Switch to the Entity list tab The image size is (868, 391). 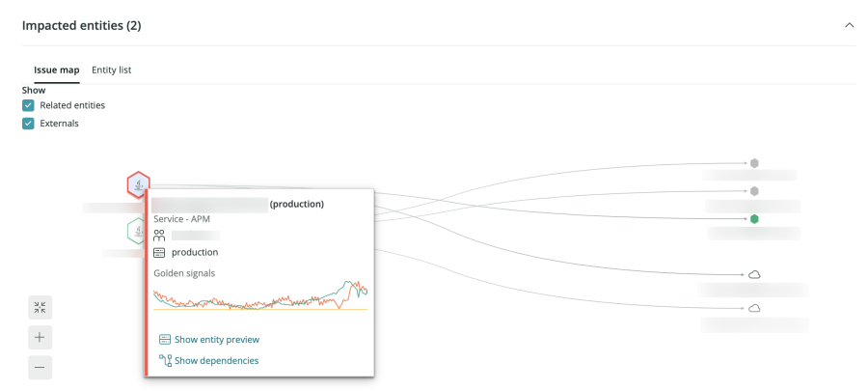point(112,70)
